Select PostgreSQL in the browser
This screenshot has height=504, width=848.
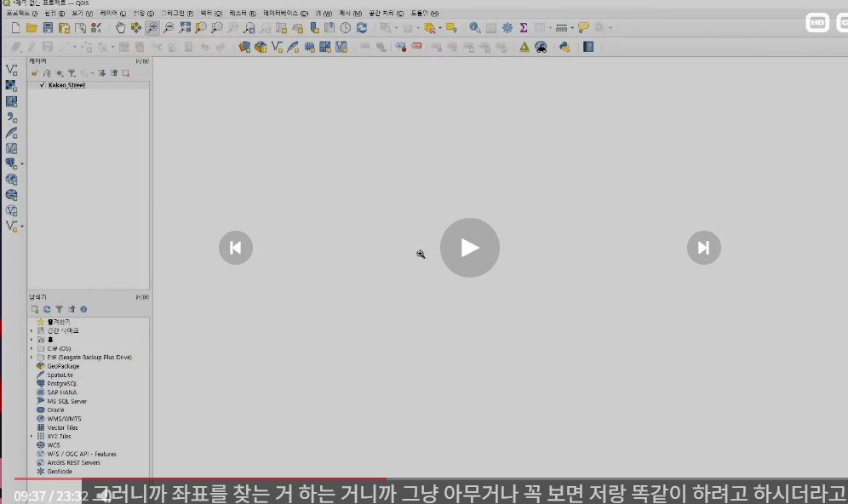pyautogui.click(x=61, y=383)
